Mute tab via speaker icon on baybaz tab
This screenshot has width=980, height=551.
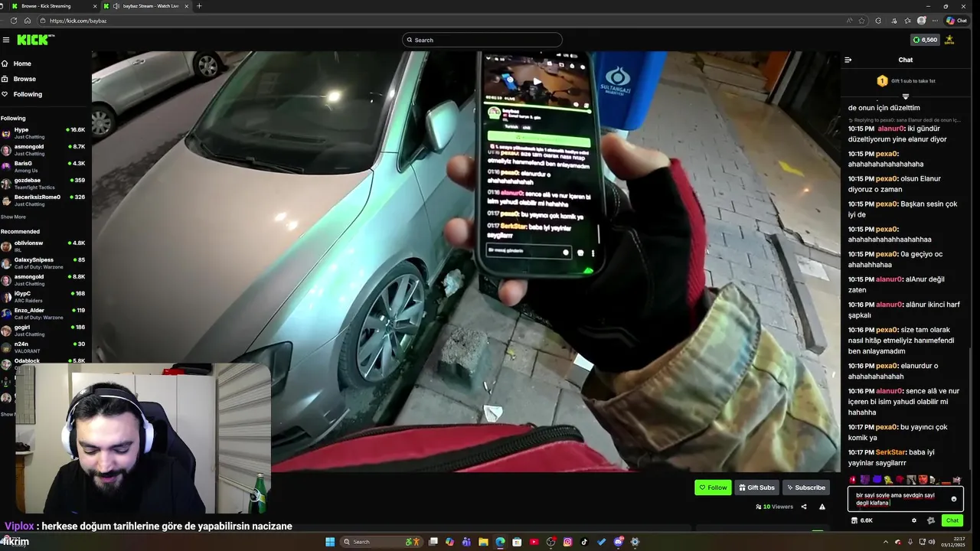tap(116, 6)
